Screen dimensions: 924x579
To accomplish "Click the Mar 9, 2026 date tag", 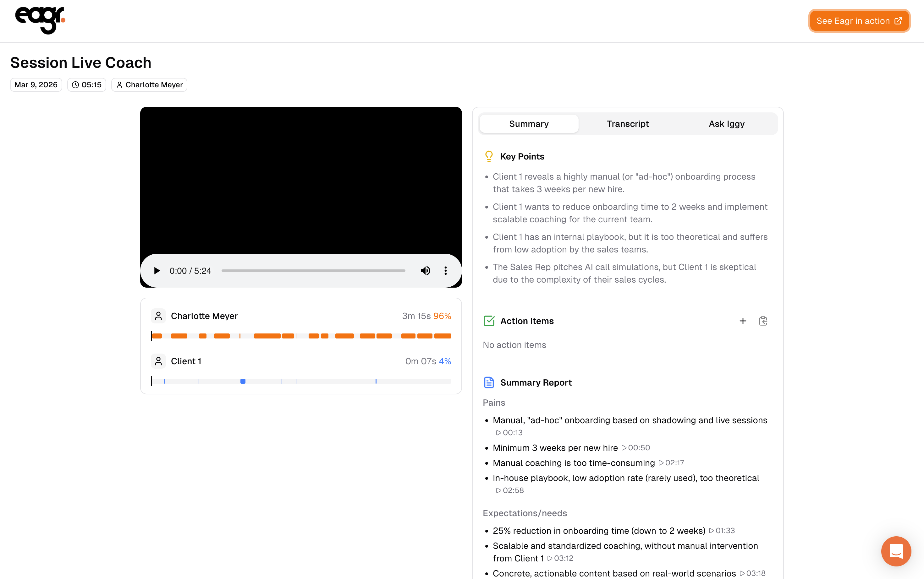I will click(x=36, y=85).
